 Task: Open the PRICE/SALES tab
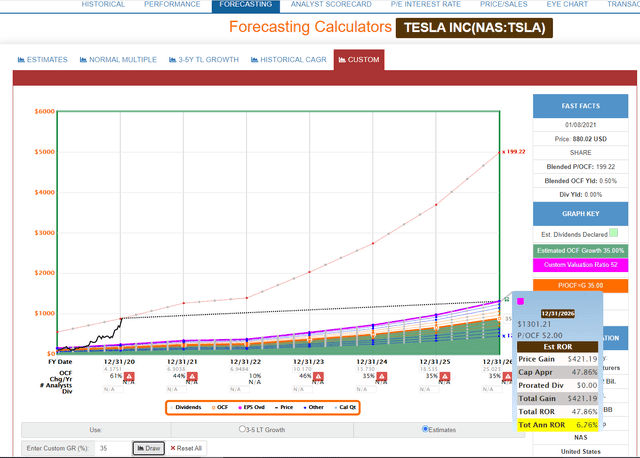click(504, 4)
